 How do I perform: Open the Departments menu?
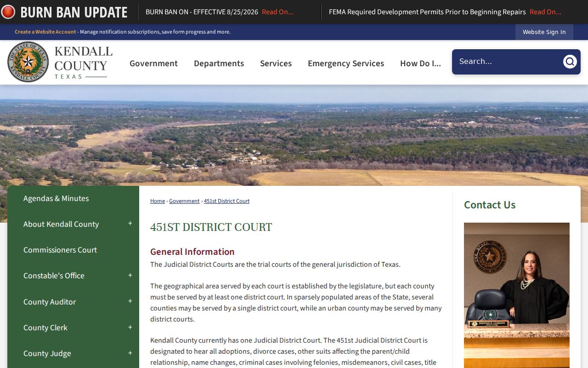point(219,63)
